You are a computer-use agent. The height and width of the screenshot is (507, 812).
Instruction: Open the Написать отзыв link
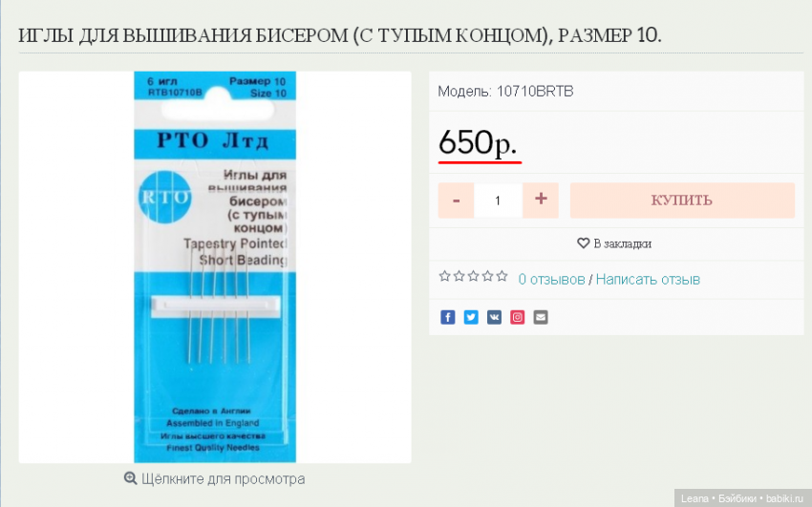click(648, 280)
